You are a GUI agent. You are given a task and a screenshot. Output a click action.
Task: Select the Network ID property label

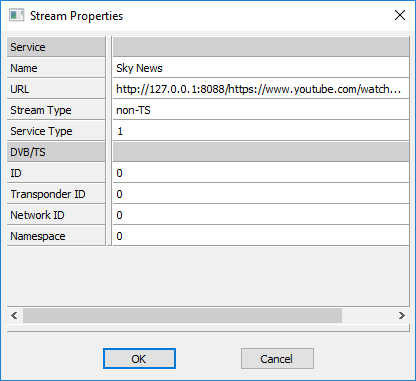tap(56, 215)
